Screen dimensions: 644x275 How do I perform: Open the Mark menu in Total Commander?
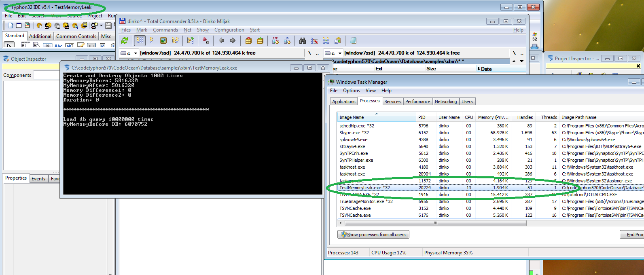[142, 30]
